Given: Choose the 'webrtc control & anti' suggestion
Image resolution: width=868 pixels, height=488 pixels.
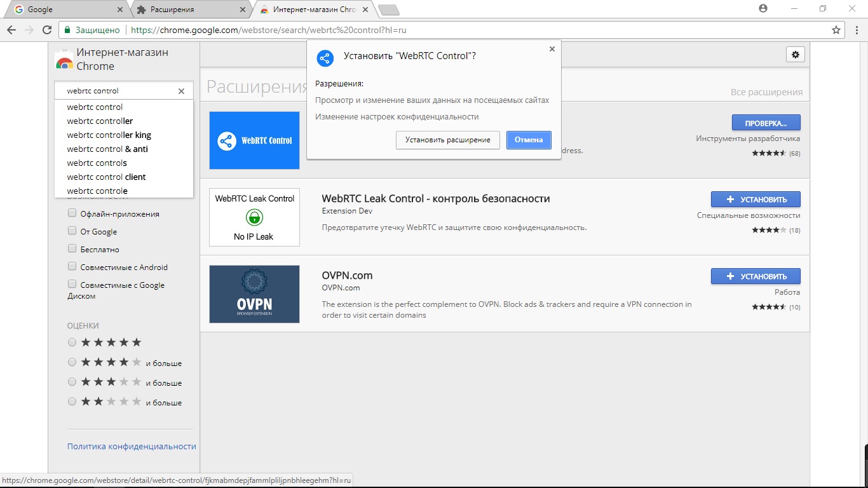Looking at the screenshot, I should [x=124, y=149].
